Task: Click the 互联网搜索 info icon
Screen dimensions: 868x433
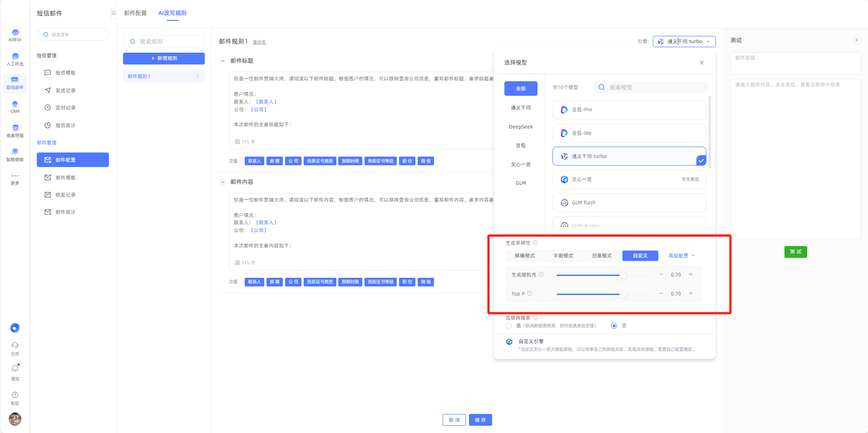Action: (x=535, y=318)
